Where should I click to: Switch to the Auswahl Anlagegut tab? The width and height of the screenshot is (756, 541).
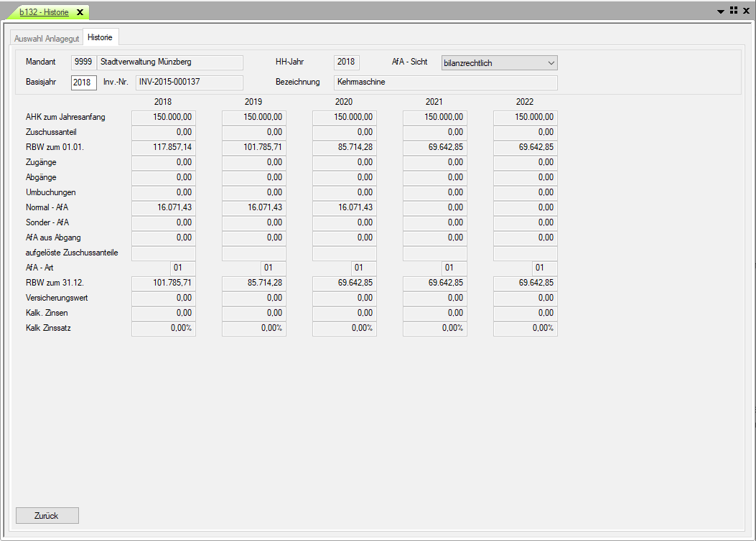(47, 38)
